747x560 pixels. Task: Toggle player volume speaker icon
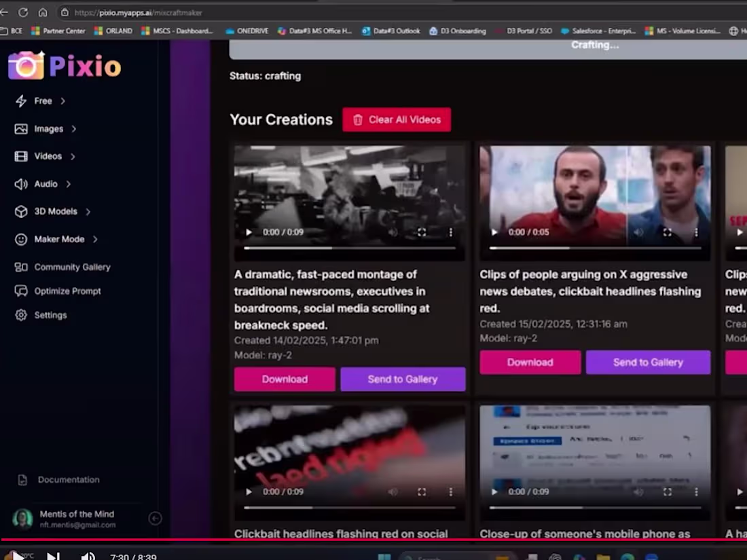pos(88,556)
